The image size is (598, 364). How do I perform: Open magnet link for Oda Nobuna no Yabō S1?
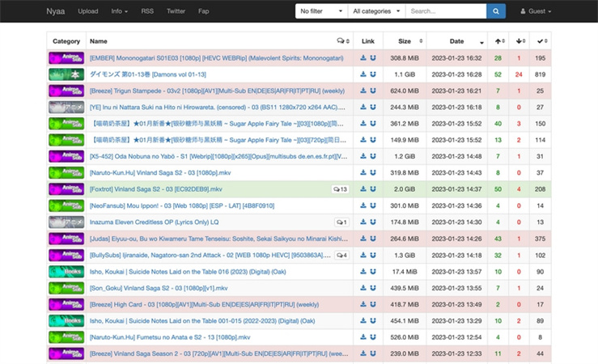coord(373,156)
